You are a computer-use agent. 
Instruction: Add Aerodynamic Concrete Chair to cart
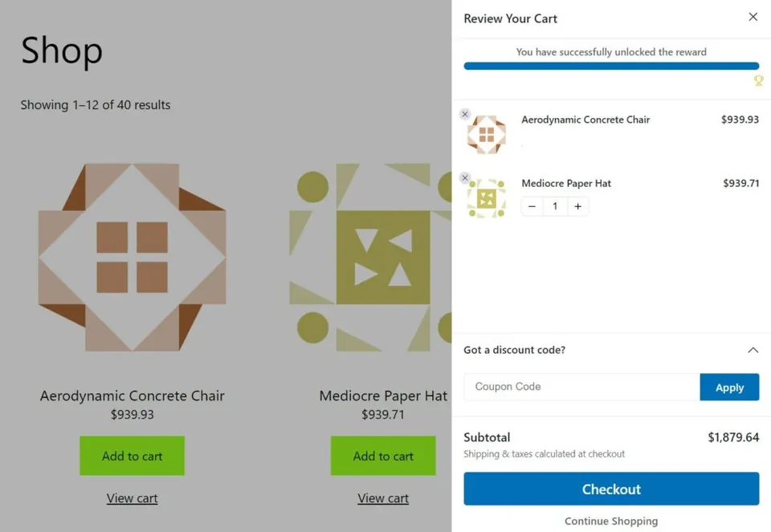pyautogui.click(x=133, y=456)
